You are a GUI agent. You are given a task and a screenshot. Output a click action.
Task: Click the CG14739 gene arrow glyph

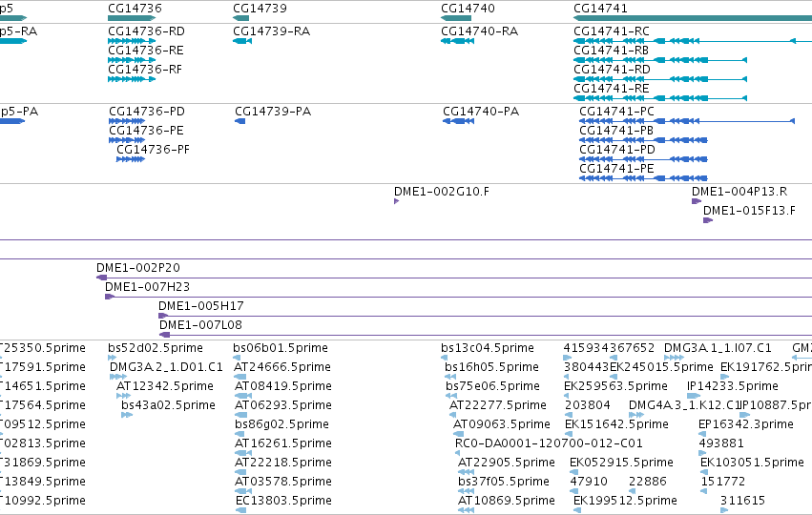(240, 18)
